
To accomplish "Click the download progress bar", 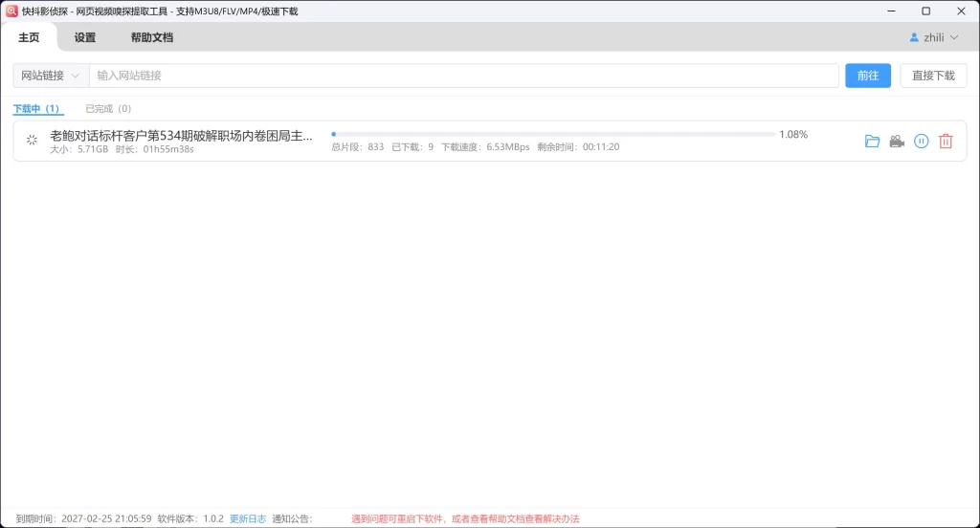I will coord(553,135).
